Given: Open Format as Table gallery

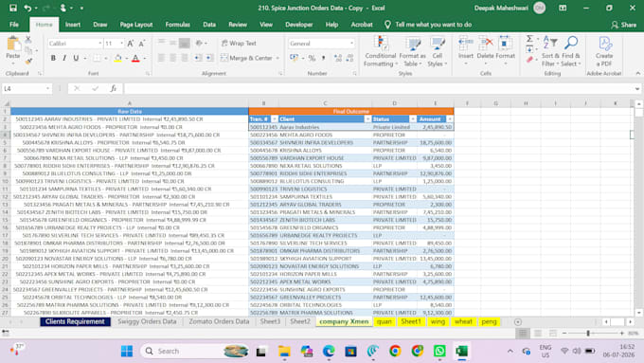Looking at the screenshot, I should tap(412, 51).
